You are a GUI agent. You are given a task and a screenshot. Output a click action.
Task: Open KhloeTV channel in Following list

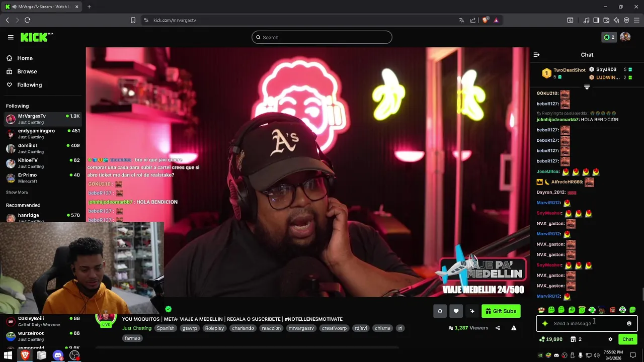click(x=43, y=163)
